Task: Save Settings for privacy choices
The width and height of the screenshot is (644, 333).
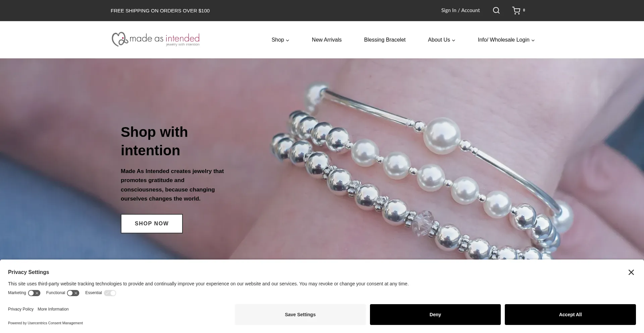Action: click(300, 315)
